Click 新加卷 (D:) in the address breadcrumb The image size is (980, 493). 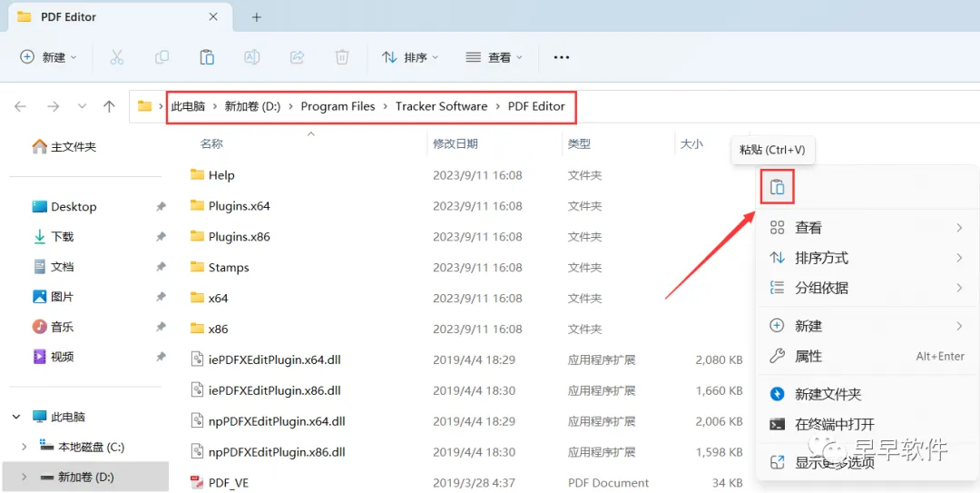[x=252, y=106]
